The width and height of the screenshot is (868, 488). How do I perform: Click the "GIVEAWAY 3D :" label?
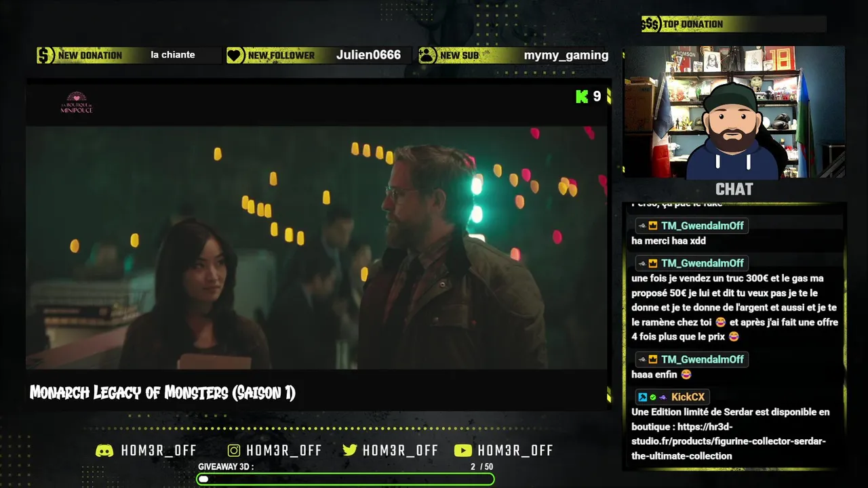[226, 467]
